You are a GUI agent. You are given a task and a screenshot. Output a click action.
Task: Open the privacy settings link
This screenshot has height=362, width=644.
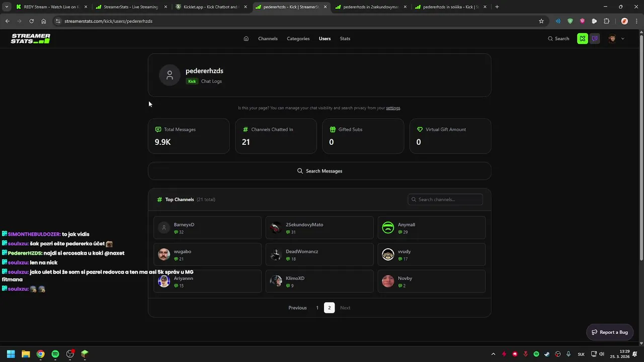[x=393, y=108]
